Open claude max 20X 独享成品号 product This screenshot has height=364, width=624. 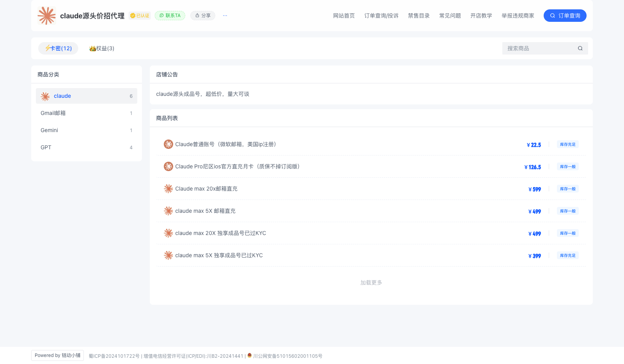coord(371,233)
